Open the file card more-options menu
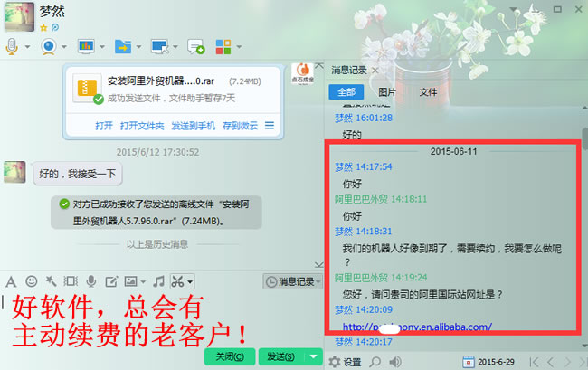The image size is (588, 370). [x=270, y=125]
